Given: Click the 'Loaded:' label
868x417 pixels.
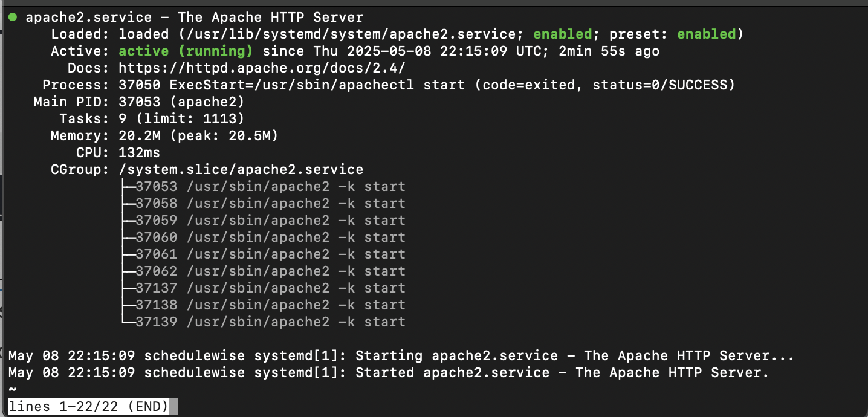Looking at the screenshot, I should (80, 34).
